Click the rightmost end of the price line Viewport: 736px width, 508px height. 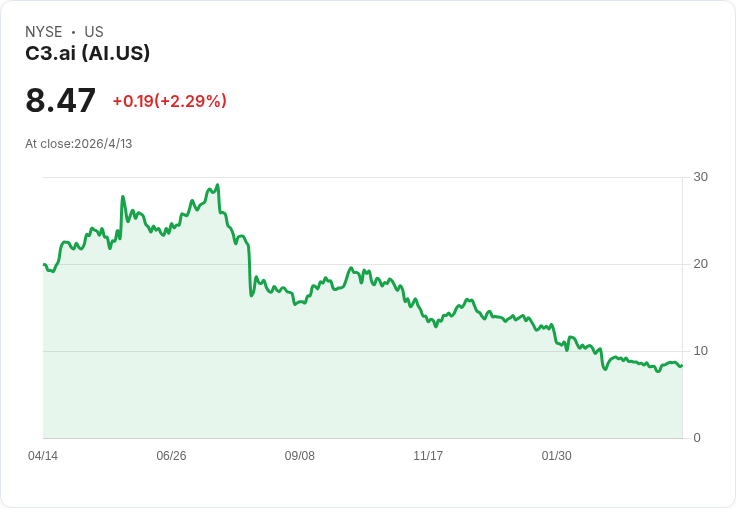pos(682,365)
